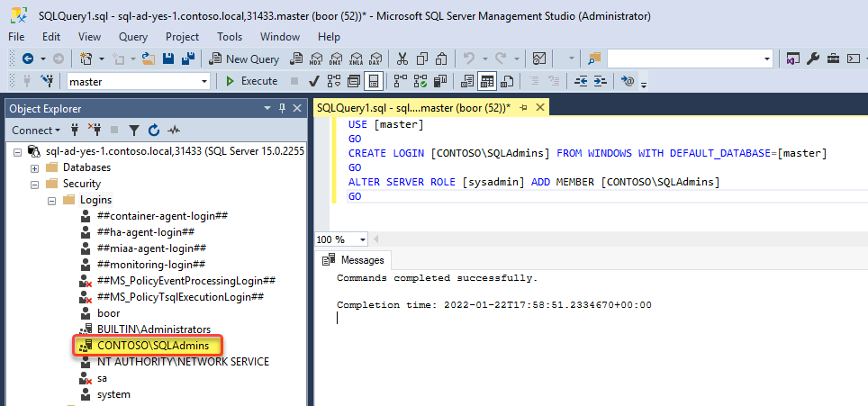This screenshot has height=406, width=868.
Task: Increase indent of selected lines
Action: 601,81
